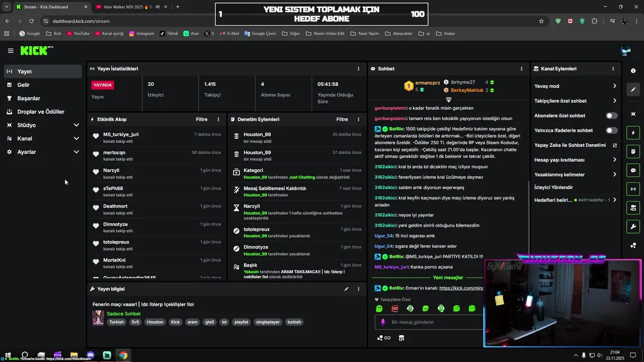Open Hedefleri belirle goals row
This screenshot has width=644, height=362.
[x=576, y=200]
